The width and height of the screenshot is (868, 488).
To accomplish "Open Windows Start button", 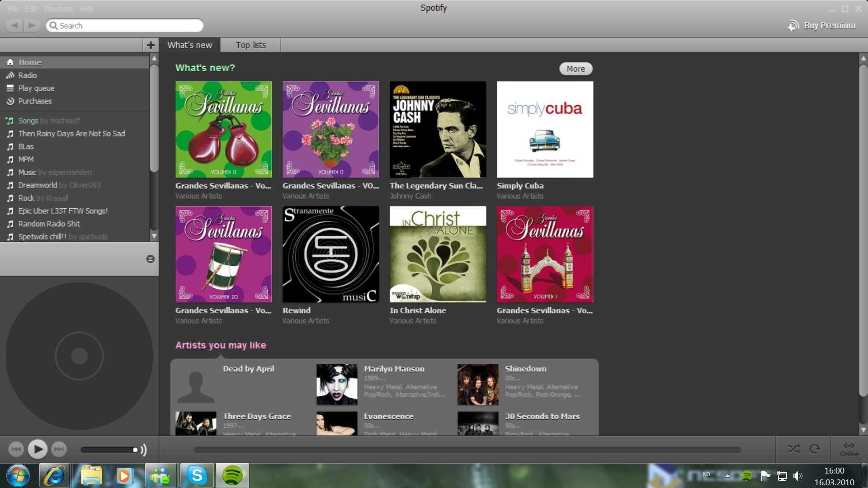I will coord(18,475).
